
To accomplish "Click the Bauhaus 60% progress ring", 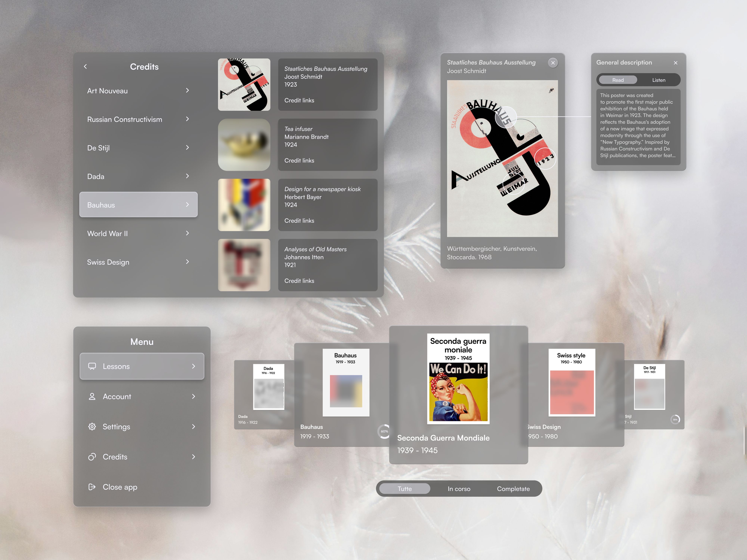I will [x=384, y=431].
